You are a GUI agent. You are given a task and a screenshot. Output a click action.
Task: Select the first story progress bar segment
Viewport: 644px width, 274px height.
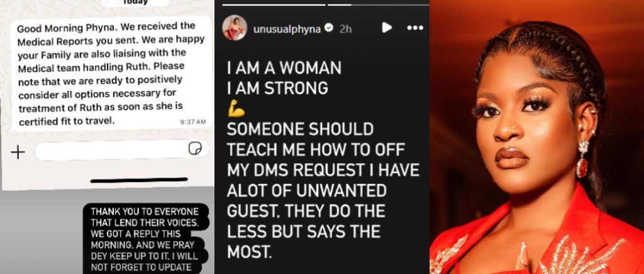[x=274, y=4]
